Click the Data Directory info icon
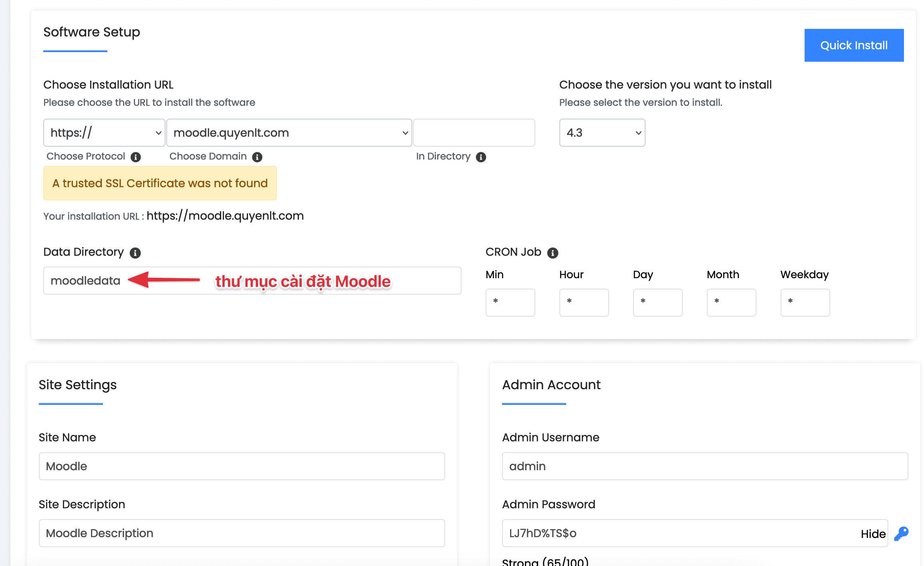Viewport: 924px width, 566px height. pyautogui.click(x=135, y=253)
